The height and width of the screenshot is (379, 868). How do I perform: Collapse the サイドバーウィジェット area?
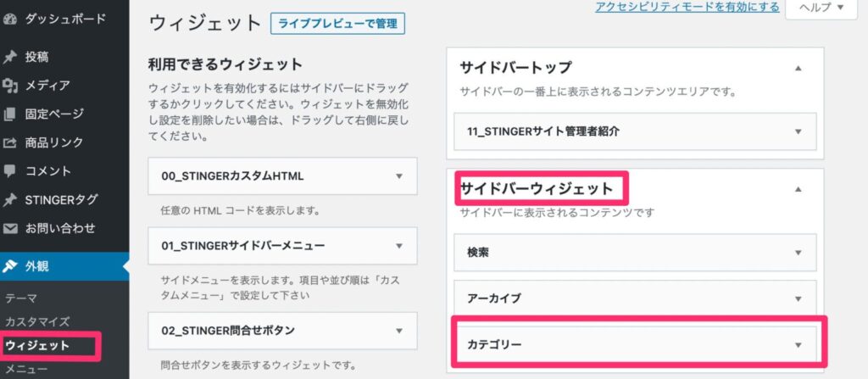[x=798, y=190]
